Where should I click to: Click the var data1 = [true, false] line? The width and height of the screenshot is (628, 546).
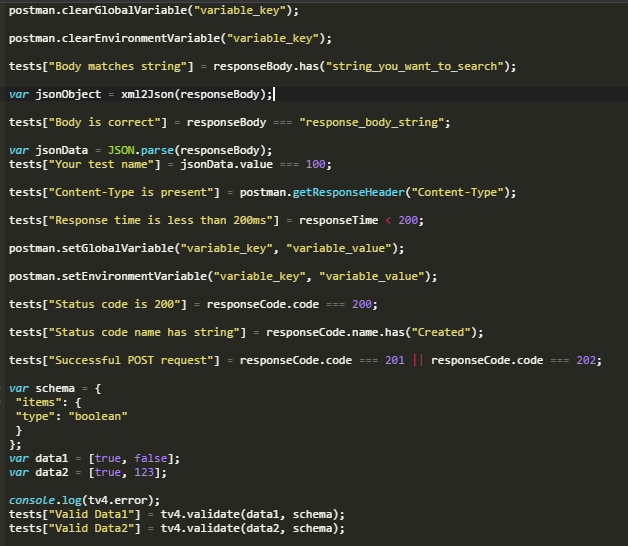95,459
